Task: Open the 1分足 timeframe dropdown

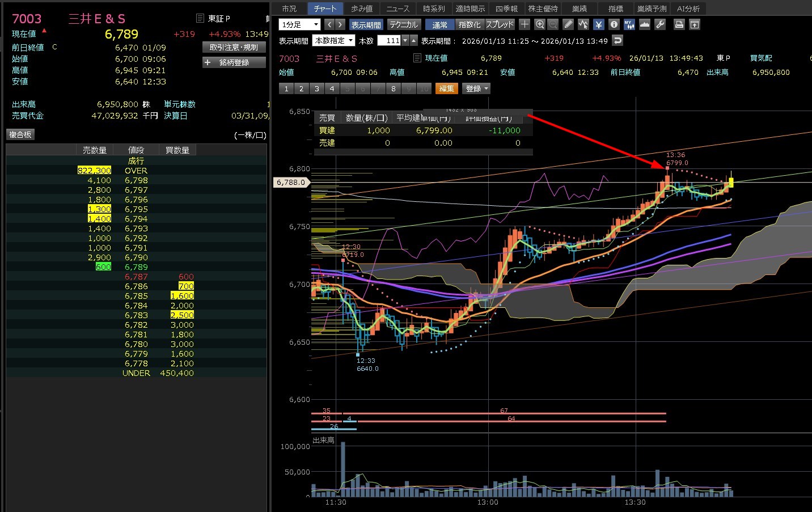Action: 299,24
